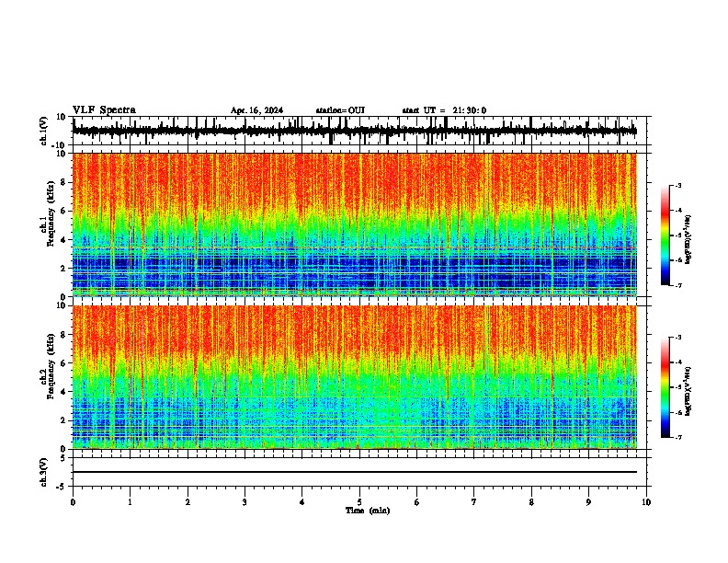Click time axis tick label "8"

click(531, 502)
